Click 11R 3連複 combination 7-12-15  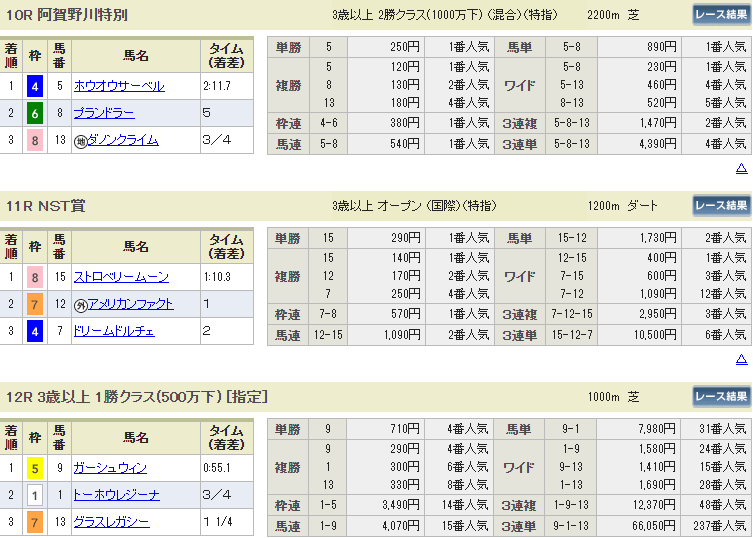pos(571,314)
